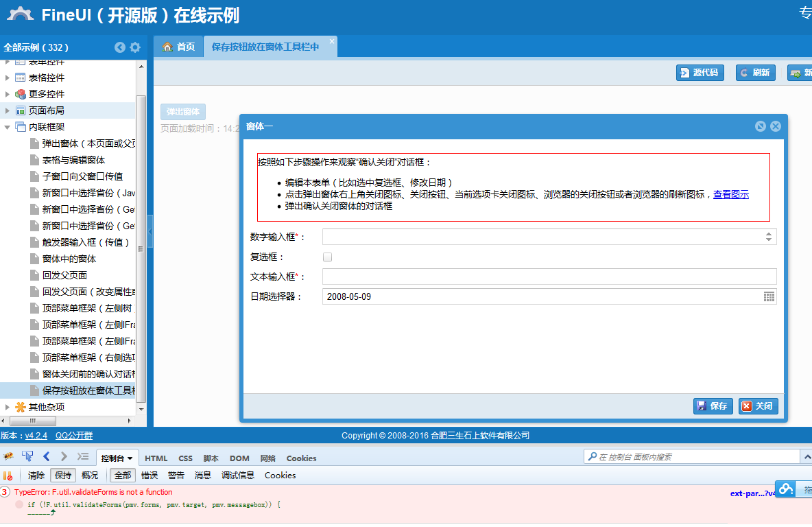Click 清除 to clear console
The height and width of the screenshot is (527, 812).
coord(36,476)
